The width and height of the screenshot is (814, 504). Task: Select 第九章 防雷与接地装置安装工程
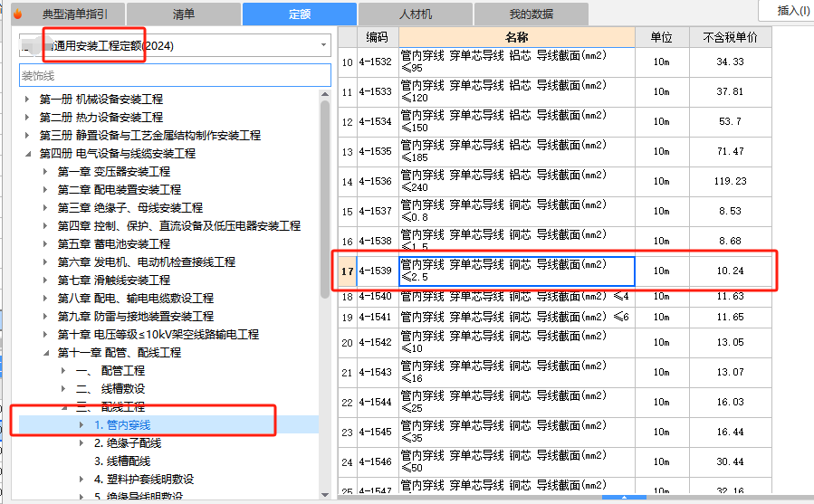(x=136, y=316)
